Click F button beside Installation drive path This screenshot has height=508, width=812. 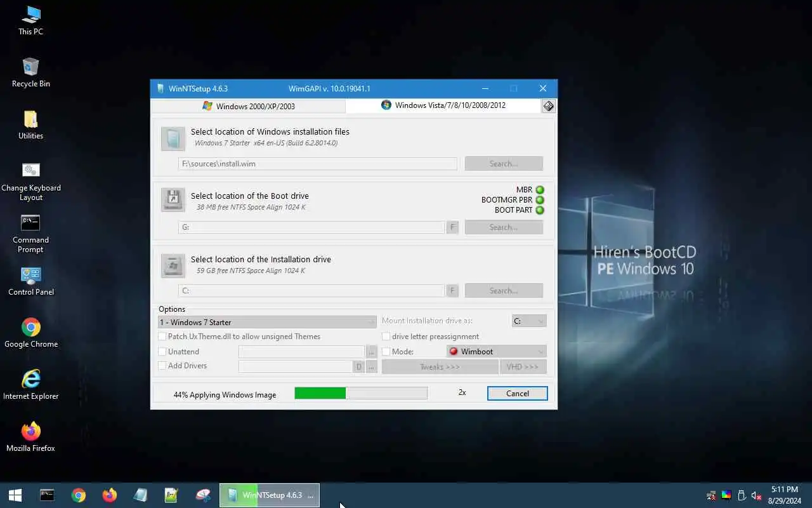452,291
